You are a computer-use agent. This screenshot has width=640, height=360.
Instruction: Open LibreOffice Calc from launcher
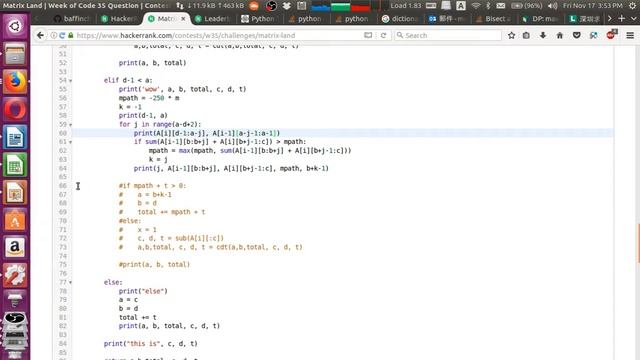[15, 165]
